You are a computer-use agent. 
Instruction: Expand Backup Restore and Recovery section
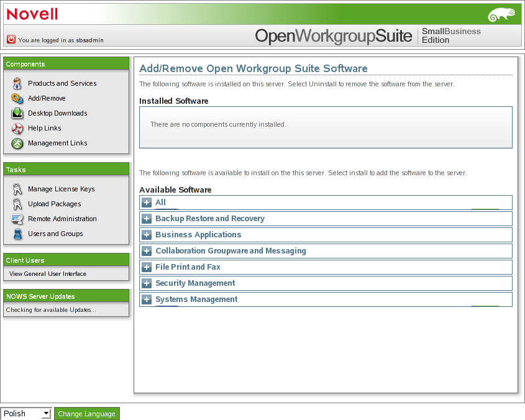click(x=147, y=219)
